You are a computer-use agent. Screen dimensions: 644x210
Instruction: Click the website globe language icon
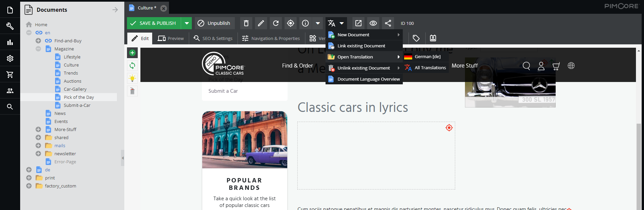coord(571,66)
